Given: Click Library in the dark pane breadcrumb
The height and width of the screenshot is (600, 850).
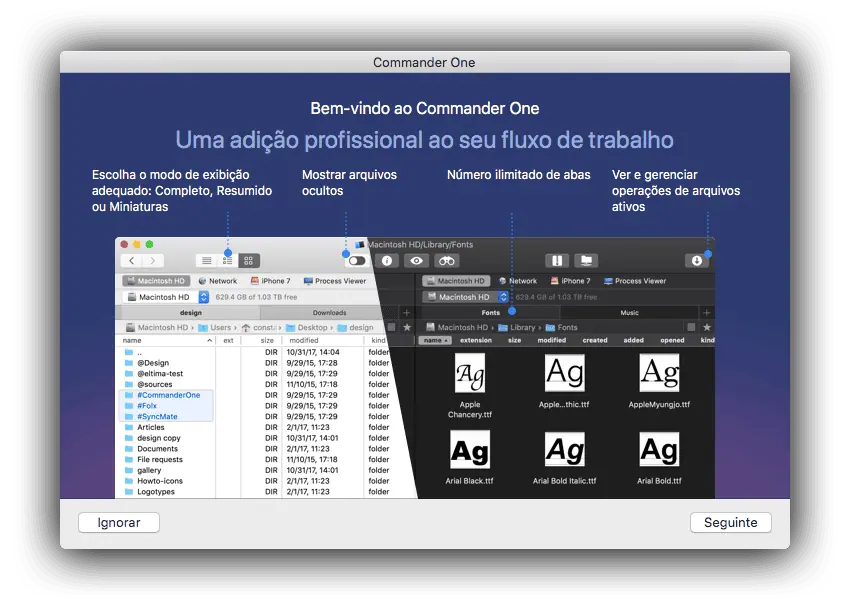Looking at the screenshot, I should pyautogui.click(x=517, y=327).
